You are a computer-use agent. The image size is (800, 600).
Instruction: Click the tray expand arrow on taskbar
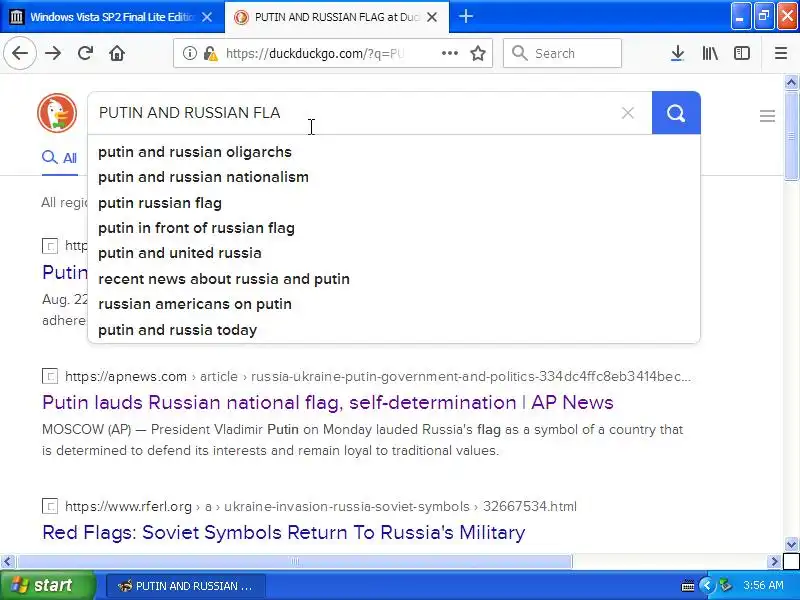click(707, 585)
